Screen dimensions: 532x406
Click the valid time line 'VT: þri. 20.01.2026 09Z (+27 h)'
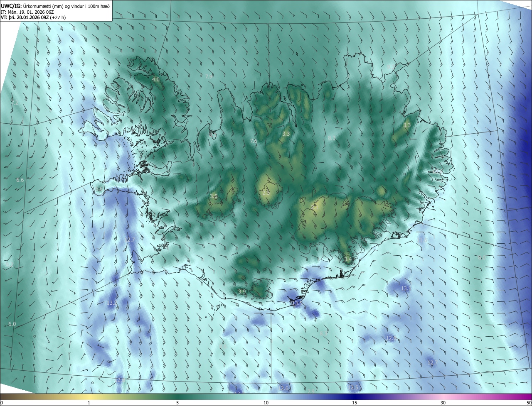point(33,17)
